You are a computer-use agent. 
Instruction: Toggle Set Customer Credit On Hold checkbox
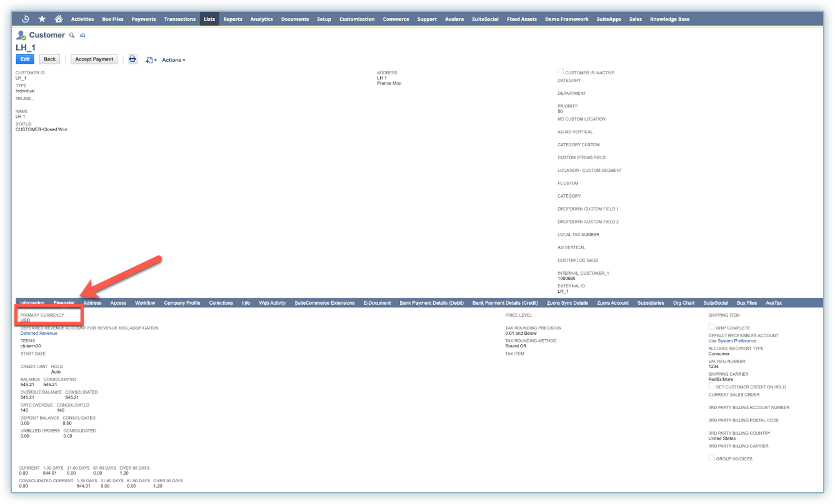711,386
